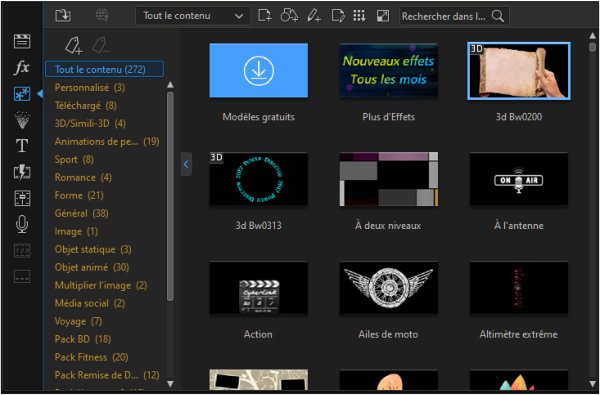Click the delete tag icon
The image size is (600, 395).
pyautogui.click(x=101, y=46)
